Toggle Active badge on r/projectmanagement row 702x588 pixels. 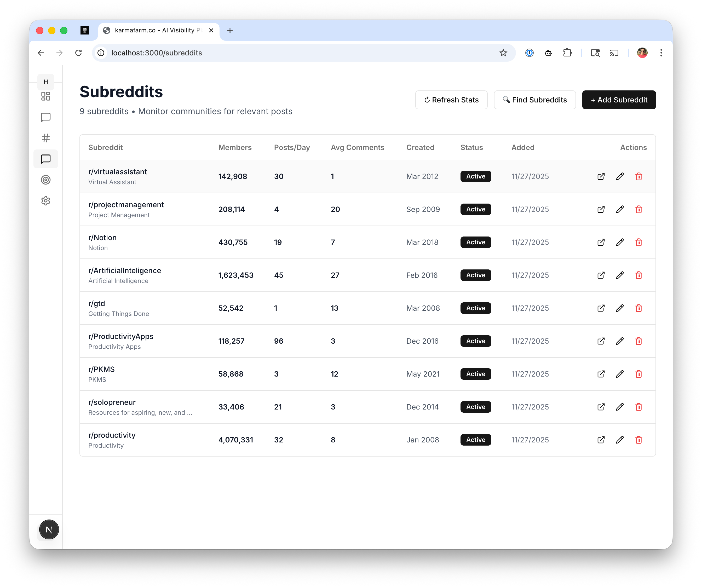point(475,209)
